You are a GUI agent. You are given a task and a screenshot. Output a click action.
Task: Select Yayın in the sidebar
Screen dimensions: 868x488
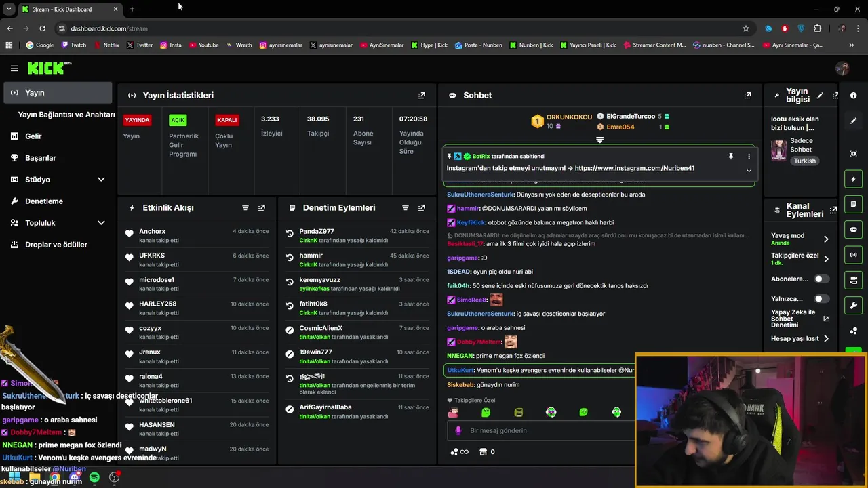(x=58, y=93)
